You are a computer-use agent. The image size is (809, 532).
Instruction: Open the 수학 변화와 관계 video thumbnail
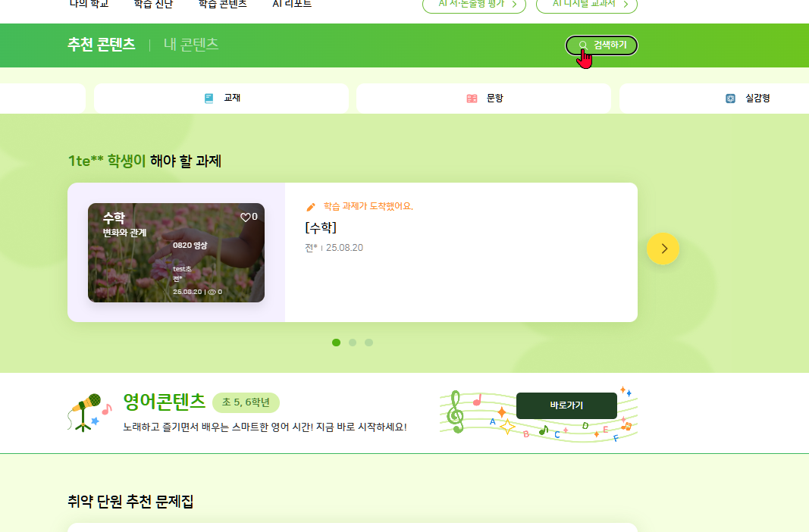(177, 252)
